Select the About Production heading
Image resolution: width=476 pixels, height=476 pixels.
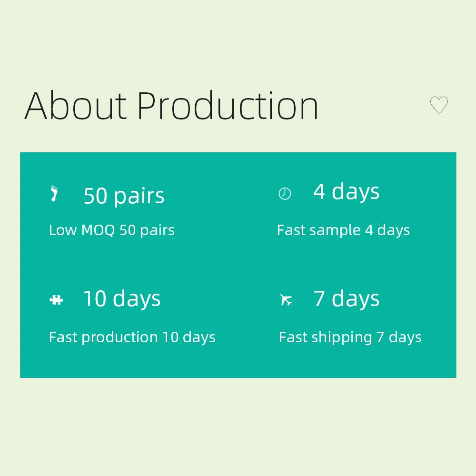(171, 106)
